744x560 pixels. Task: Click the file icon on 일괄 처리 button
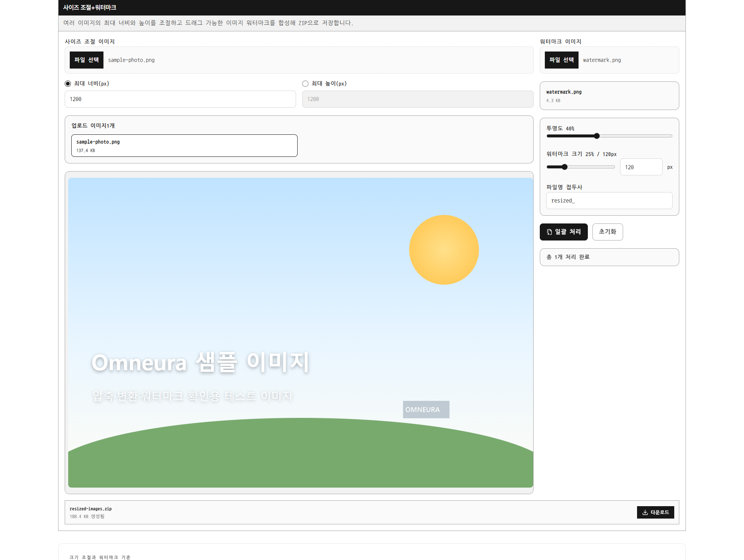pos(549,232)
